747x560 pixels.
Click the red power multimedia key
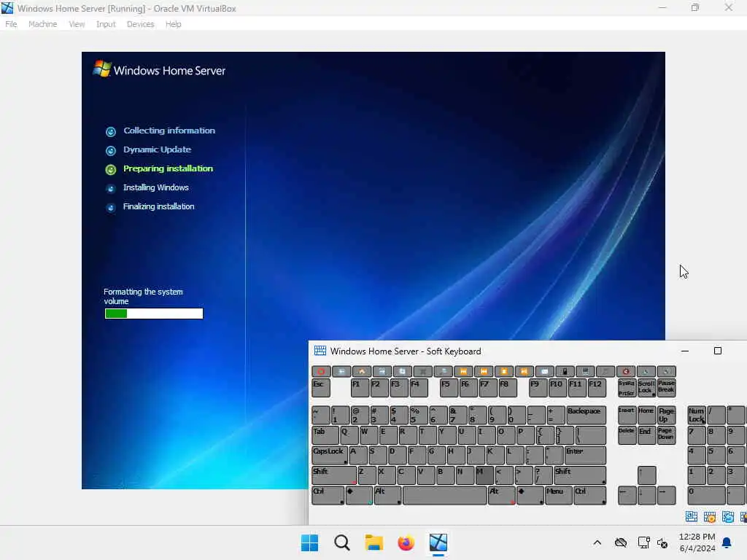[x=321, y=371]
